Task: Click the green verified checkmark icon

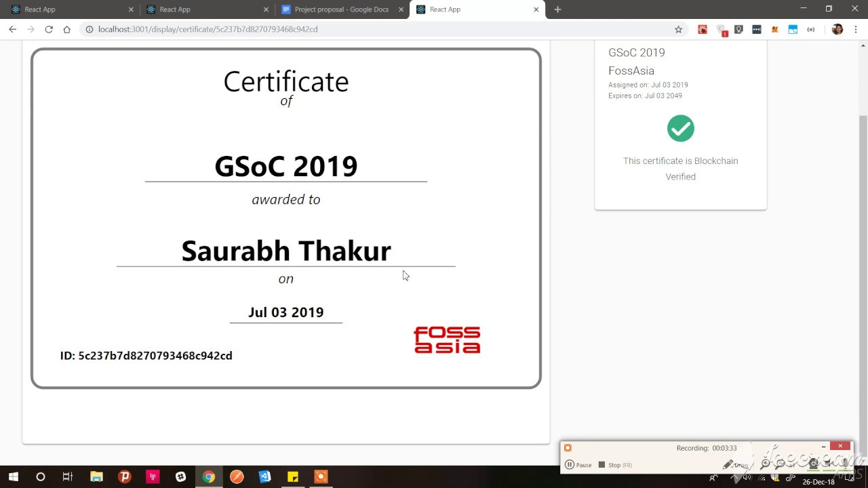Action: point(680,128)
